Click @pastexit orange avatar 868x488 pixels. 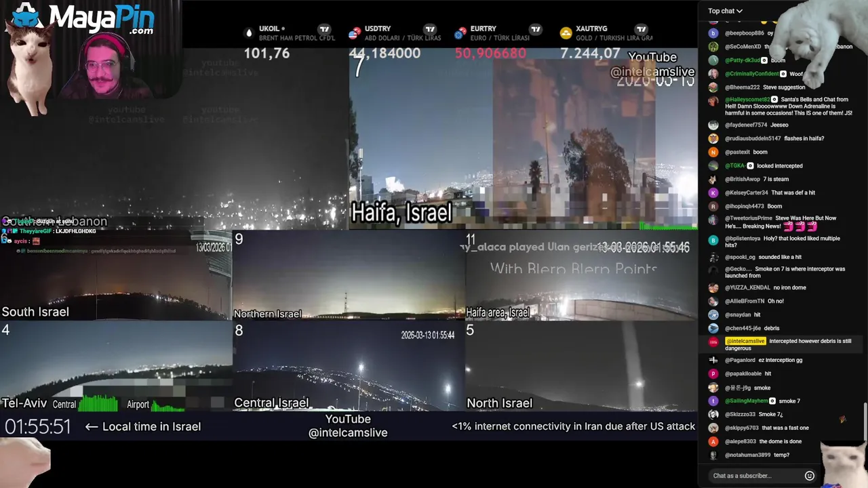(713, 152)
